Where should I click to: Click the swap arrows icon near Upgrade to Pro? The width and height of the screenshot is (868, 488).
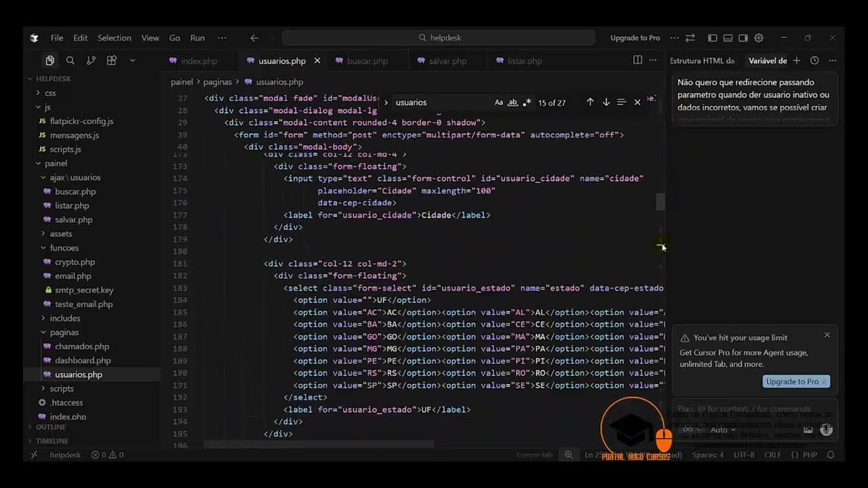(690, 38)
